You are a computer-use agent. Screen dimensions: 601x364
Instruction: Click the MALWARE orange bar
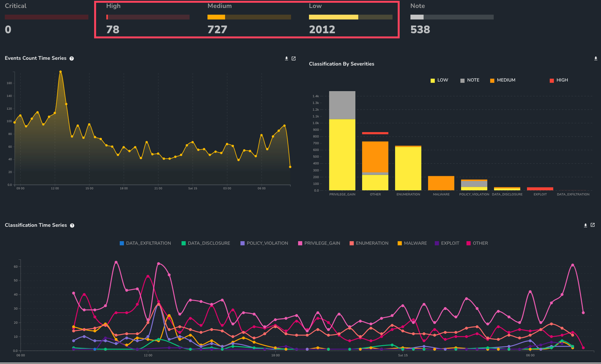point(441,183)
